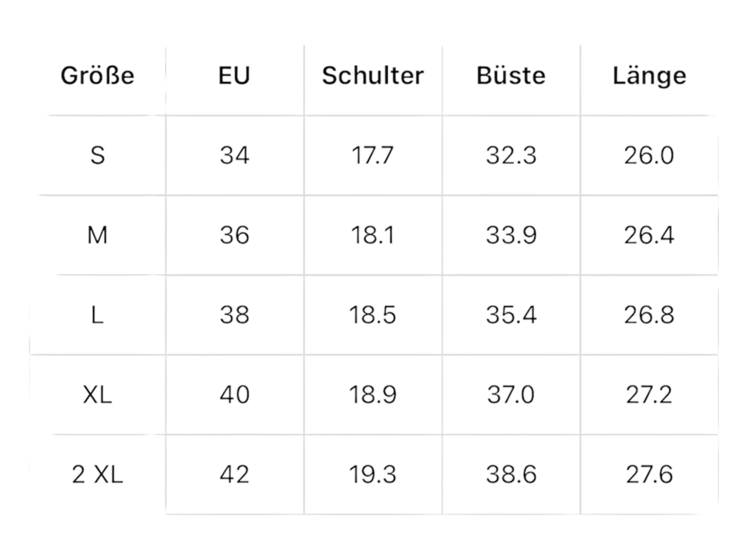747x560 pixels.
Task: Click the EU column header
Action: coord(234,76)
